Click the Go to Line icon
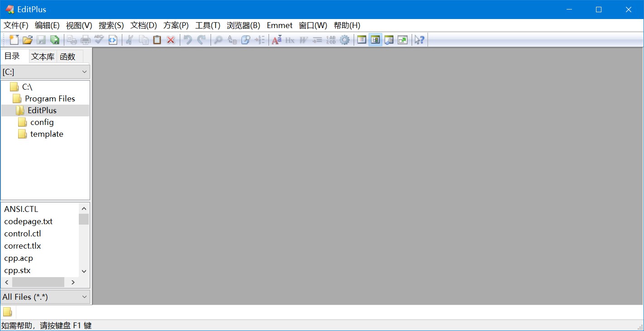Image resolution: width=644 pixels, height=331 pixels. click(x=260, y=40)
